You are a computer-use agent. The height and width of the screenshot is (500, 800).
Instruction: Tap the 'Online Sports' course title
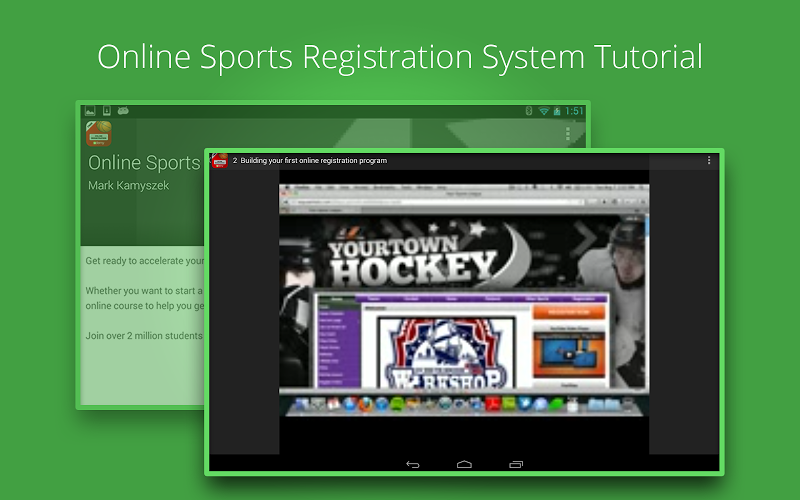pyautogui.click(x=144, y=163)
